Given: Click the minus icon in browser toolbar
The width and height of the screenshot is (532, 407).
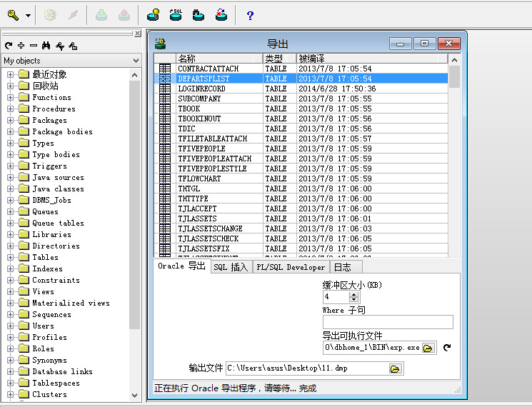Looking at the screenshot, I should (x=34, y=46).
